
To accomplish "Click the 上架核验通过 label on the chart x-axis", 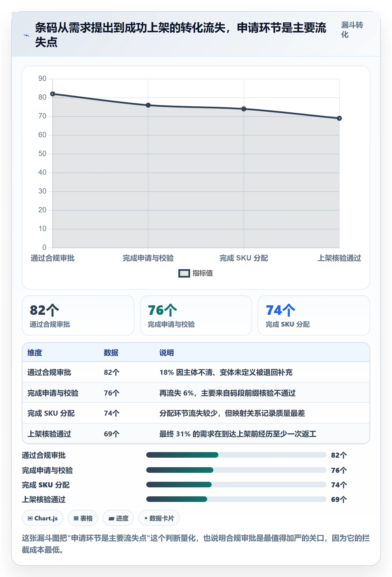I will (x=339, y=258).
